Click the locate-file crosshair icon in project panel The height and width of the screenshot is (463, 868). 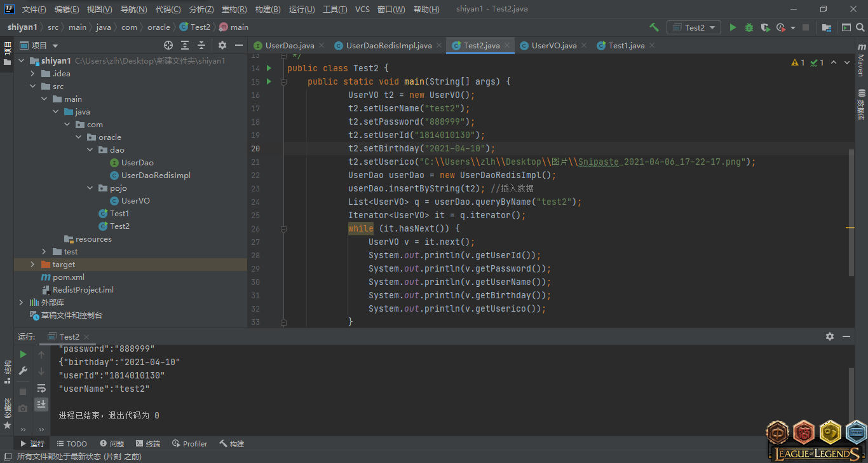pos(168,45)
